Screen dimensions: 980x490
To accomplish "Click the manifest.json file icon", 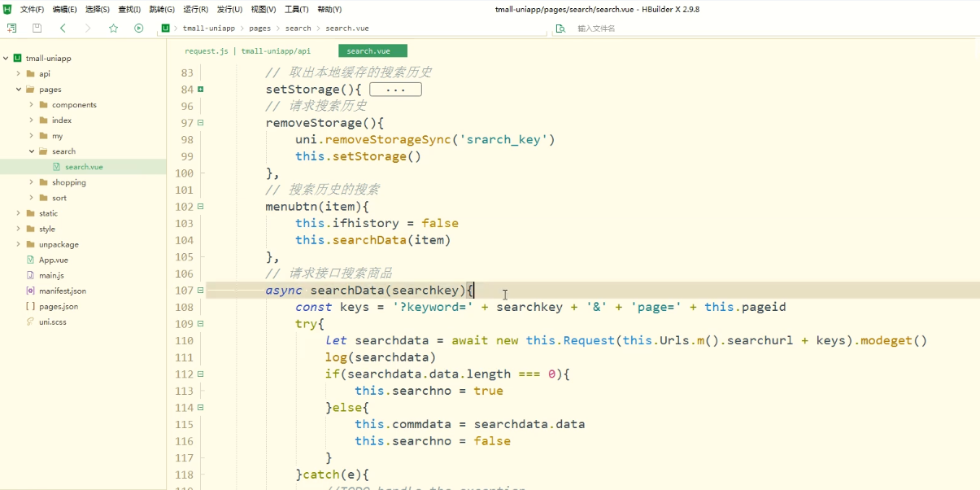I will pos(30,291).
